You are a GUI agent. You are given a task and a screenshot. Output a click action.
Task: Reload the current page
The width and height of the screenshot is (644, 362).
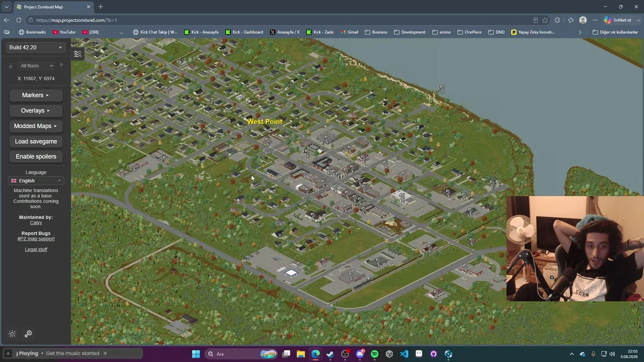[x=19, y=20]
